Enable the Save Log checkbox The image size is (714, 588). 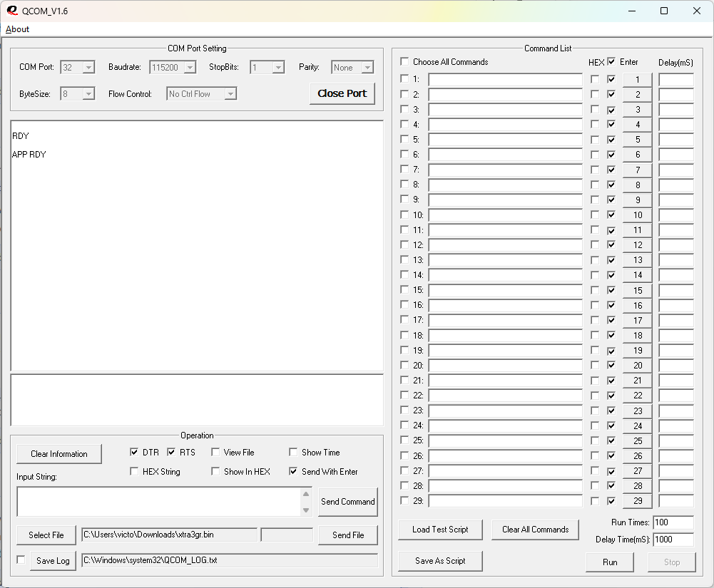(21, 560)
